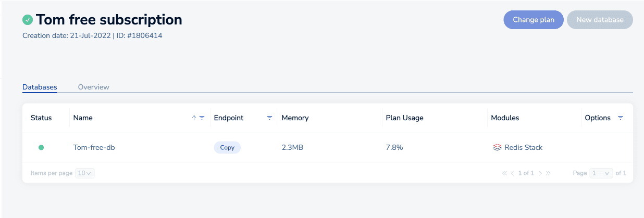This screenshot has width=644, height=218.
Task: Expand the Items per page dropdown
Action: 85,173
